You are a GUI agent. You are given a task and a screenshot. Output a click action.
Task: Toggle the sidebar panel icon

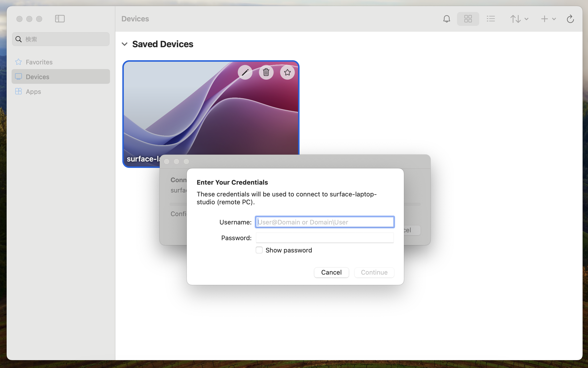click(60, 19)
